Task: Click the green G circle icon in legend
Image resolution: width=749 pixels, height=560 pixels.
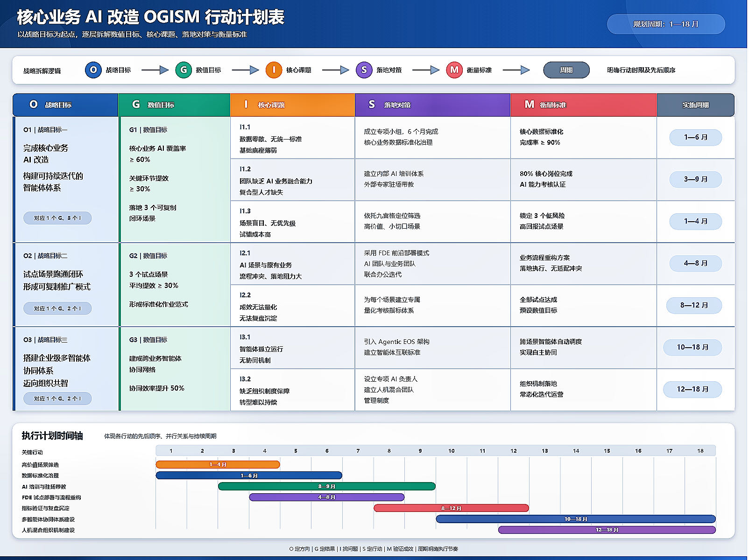Action: [184, 70]
